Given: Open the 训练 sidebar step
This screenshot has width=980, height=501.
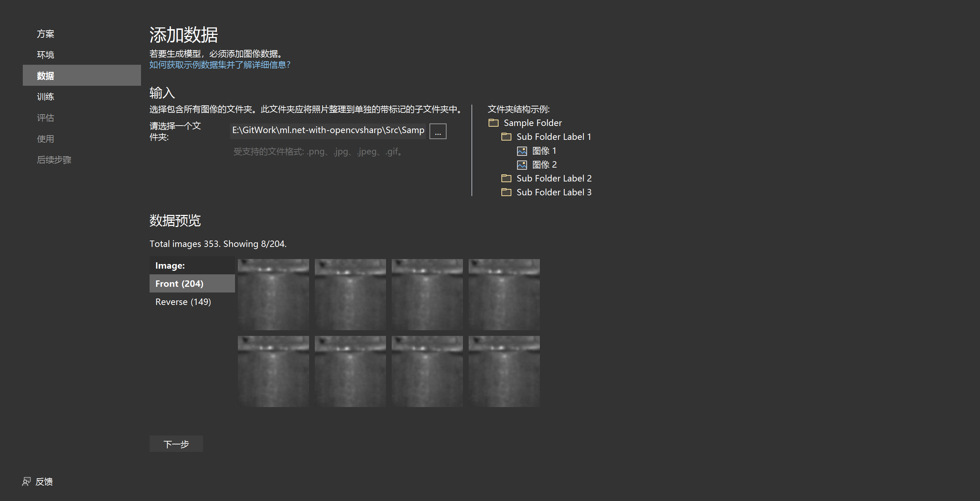Looking at the screenshot, I should pos(45,96).
